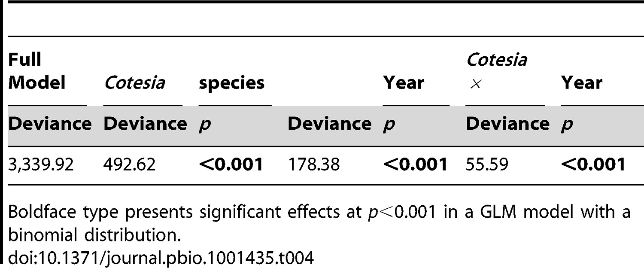Click Deviance subheader under Cotesia

[x=146, y=124]
